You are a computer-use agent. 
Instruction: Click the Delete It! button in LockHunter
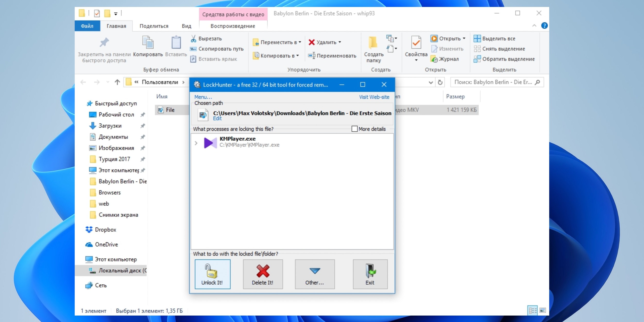[x=262, y=274]
